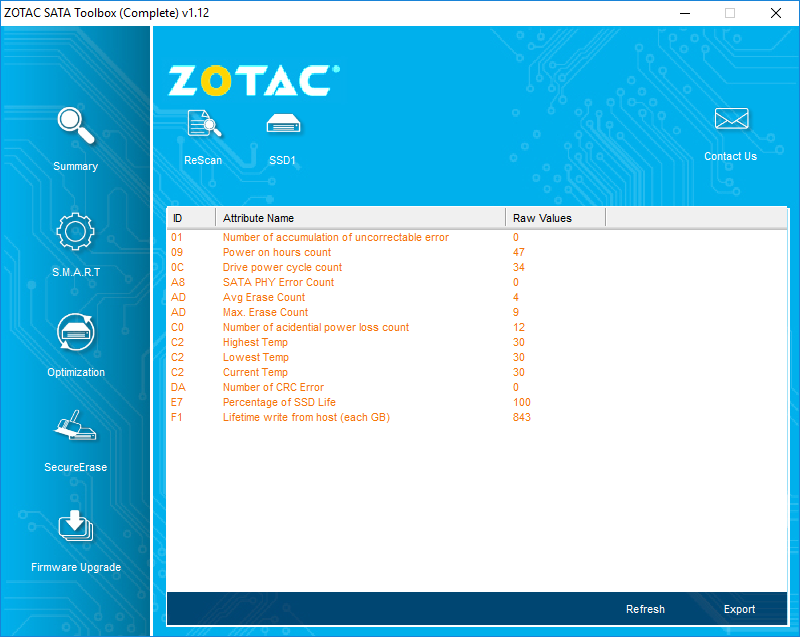Sort by the ID column header
Viewport: 800px width, 637px height.
191,218
